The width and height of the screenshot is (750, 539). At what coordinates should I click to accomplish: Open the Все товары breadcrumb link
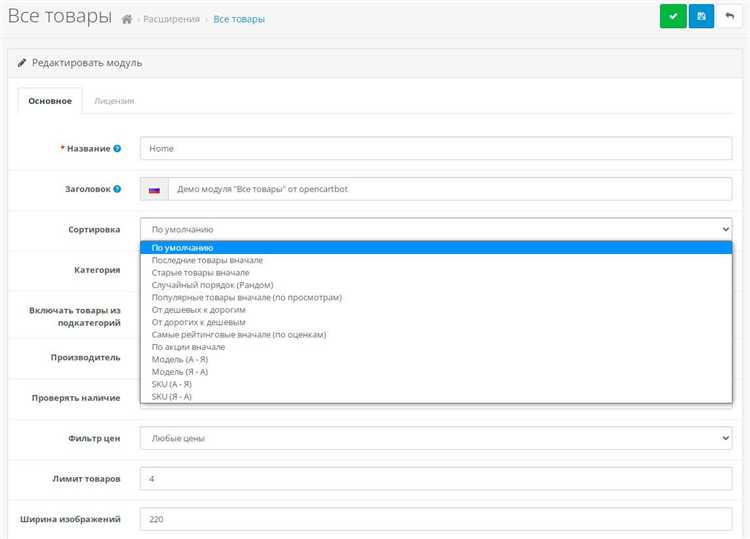(x=239, y=19)
